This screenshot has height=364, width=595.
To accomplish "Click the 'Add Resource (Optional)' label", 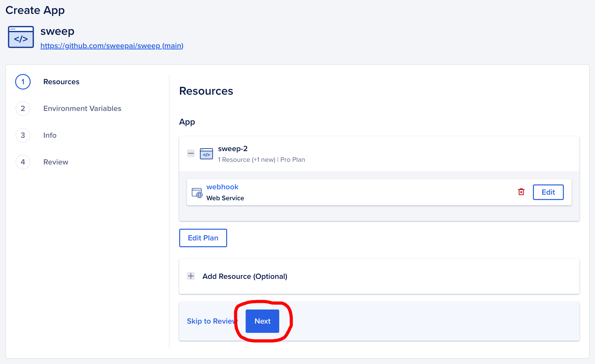I will (245, 276).
